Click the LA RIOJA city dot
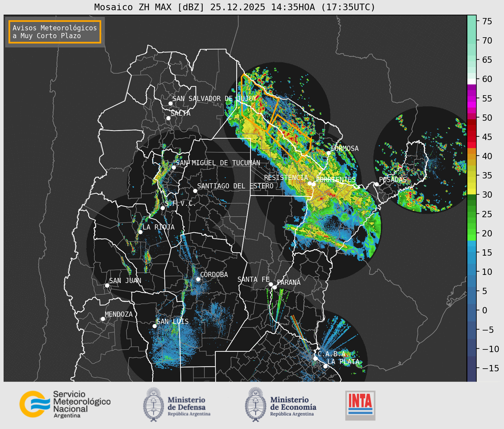The height and width of the screenshot is (429, 504). (140, 232)
